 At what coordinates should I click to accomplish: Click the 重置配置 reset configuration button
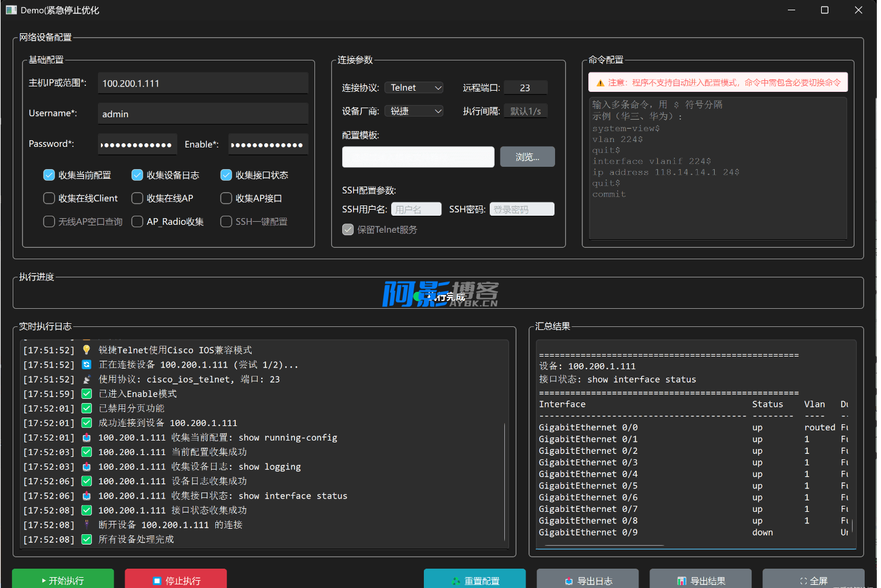coord(475,579)
